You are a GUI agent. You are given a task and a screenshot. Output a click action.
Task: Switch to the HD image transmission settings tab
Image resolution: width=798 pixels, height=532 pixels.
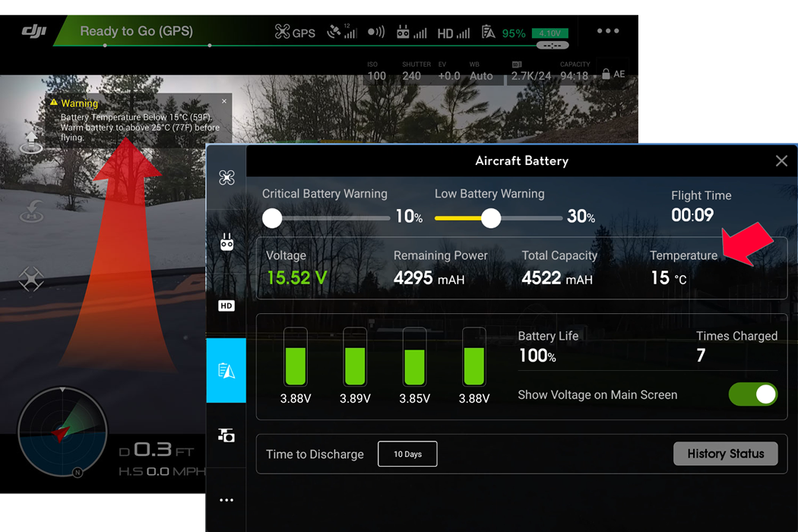[x=226, y=306]
